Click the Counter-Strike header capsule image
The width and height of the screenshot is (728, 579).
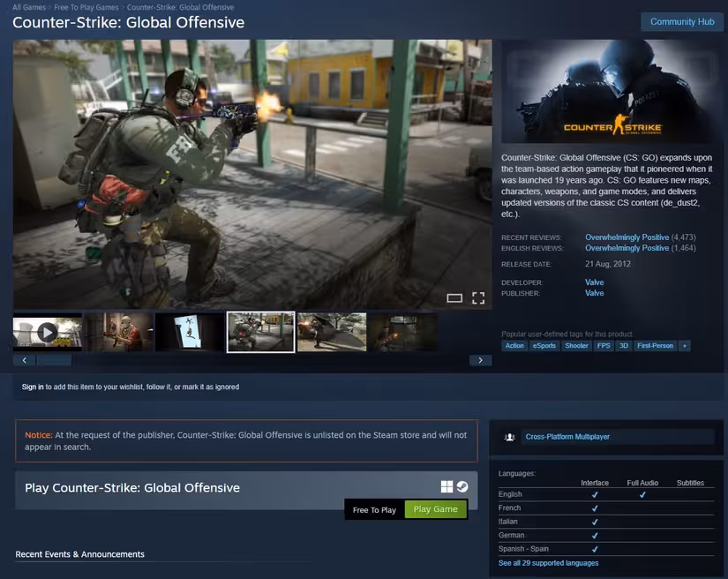612,92
